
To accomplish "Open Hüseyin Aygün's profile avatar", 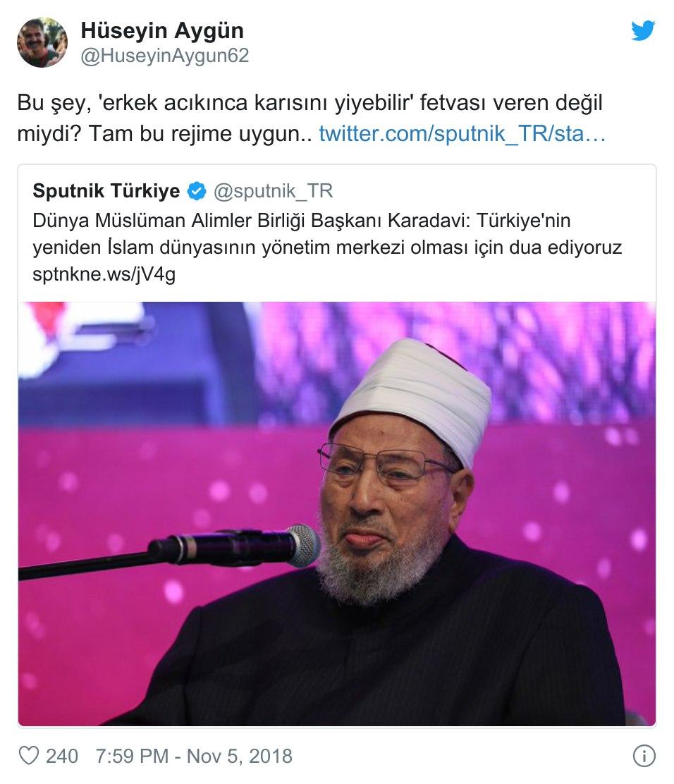I will [42, 42].
